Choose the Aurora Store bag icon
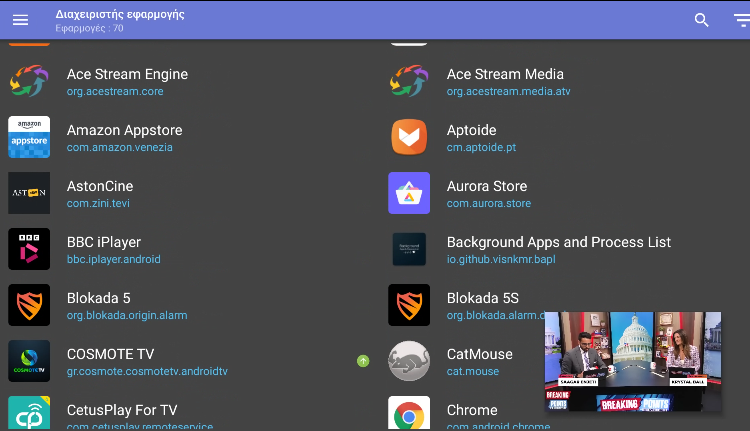Image resolution: width=750 pixels, height=431 pixels. (x=409, y=193)
